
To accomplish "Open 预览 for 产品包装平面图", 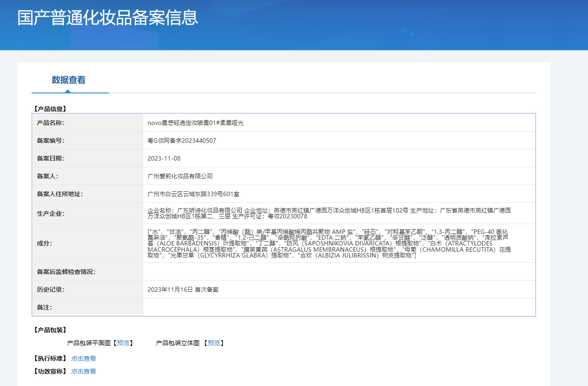I will tap(122, 343).
